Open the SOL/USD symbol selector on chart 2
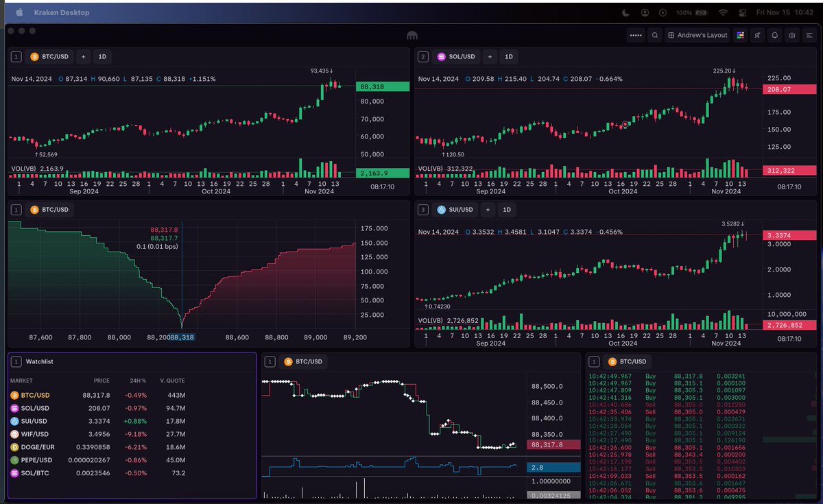This screenshot has height=504, width=823. (456, 57)
